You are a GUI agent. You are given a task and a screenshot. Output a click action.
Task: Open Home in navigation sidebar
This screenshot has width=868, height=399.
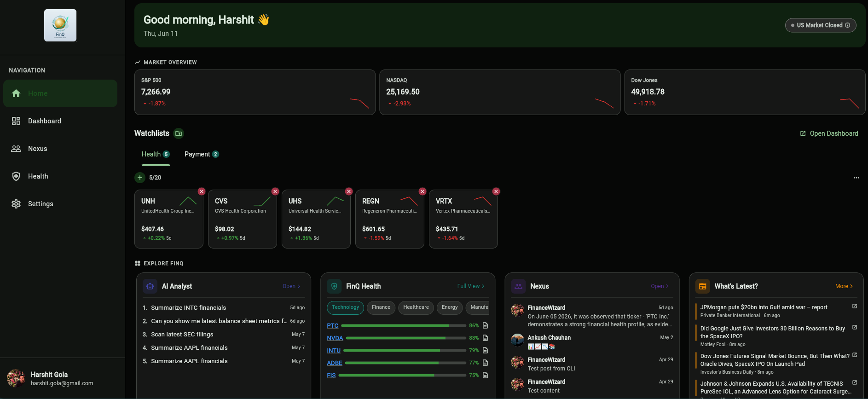[60, 93]
